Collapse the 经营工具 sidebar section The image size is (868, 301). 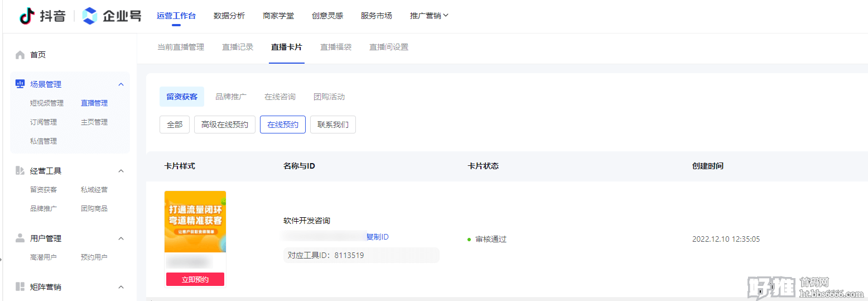coord(121,171)
